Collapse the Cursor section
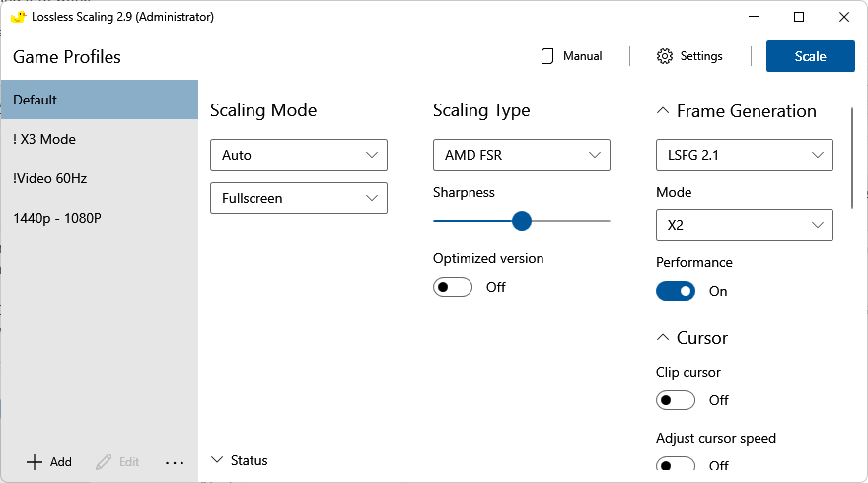Image resolution: width=868 pixels, height=483 pixels. (663, 337)
